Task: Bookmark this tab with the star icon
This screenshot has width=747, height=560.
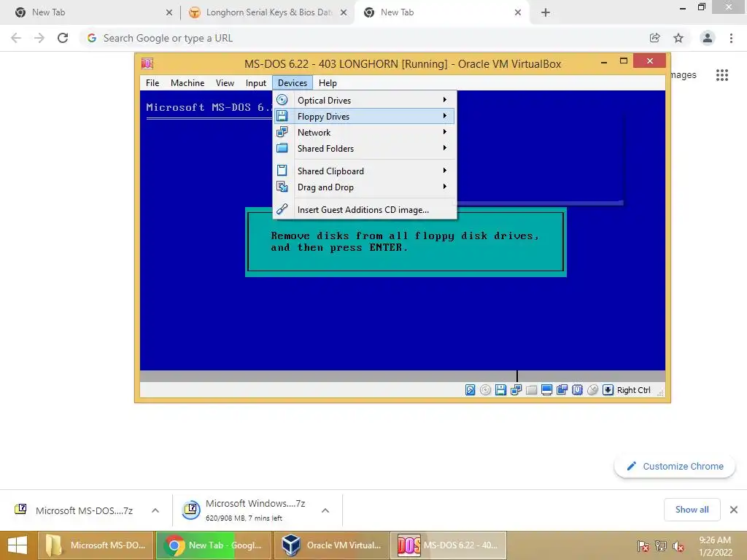Action: (x=678, y=38)
